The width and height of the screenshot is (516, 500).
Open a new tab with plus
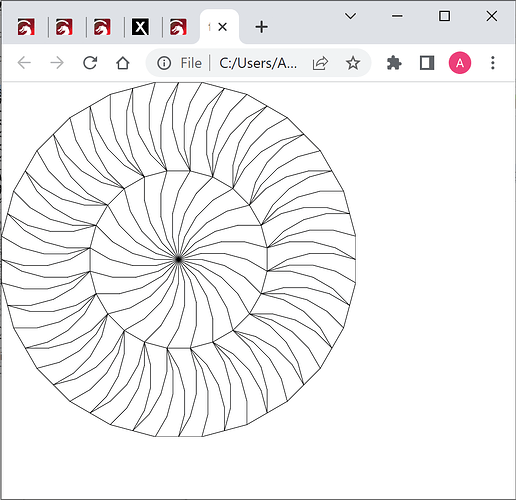click(x=262, y=27)
